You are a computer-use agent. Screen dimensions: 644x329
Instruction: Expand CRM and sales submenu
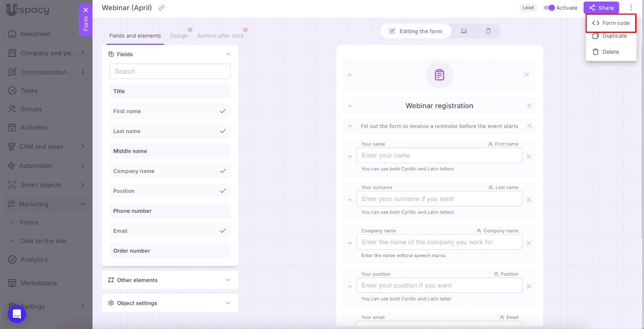tap(83, 147)
